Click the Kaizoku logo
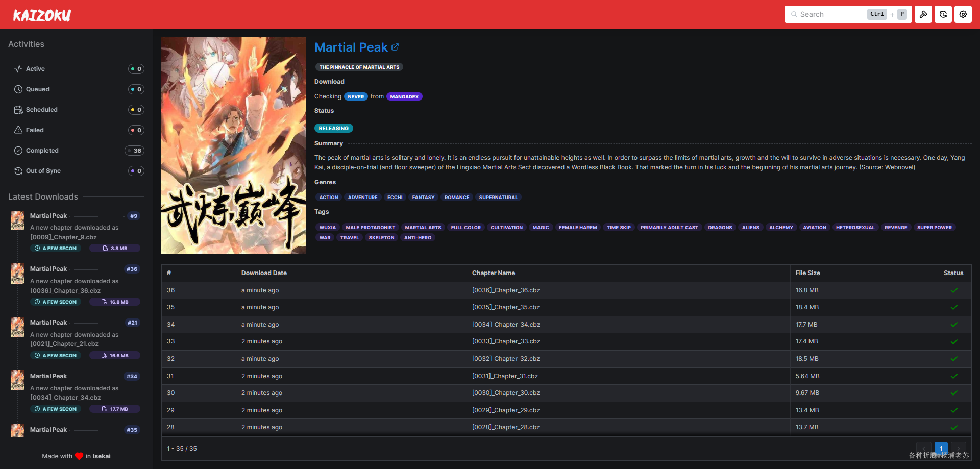 [42, 15]
